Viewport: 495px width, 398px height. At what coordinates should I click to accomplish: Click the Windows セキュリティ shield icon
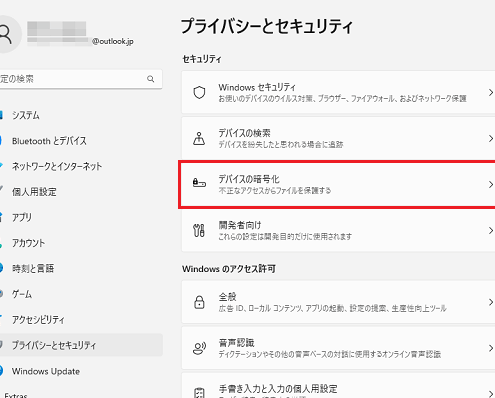[x=199, y=93]
